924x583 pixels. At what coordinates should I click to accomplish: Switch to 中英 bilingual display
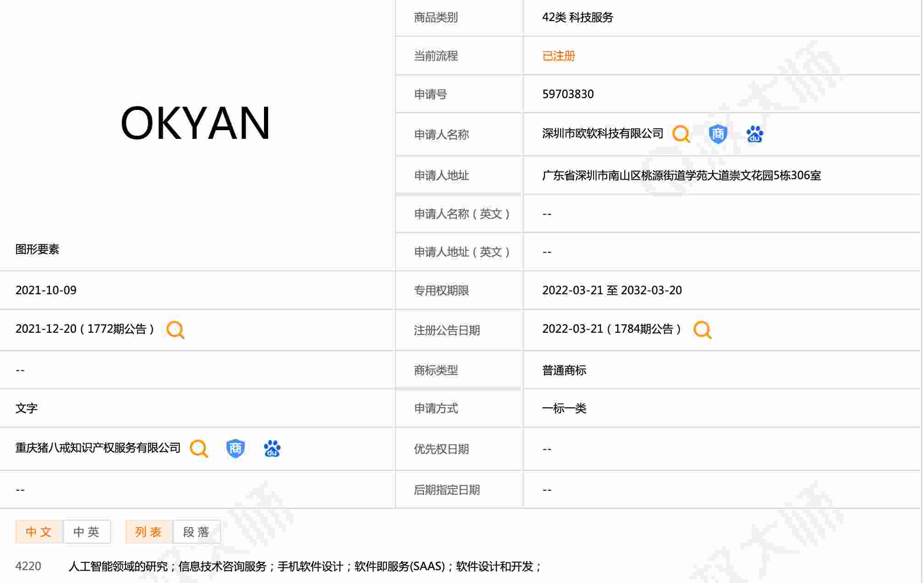pyautogui.click(x=87, y=532)
